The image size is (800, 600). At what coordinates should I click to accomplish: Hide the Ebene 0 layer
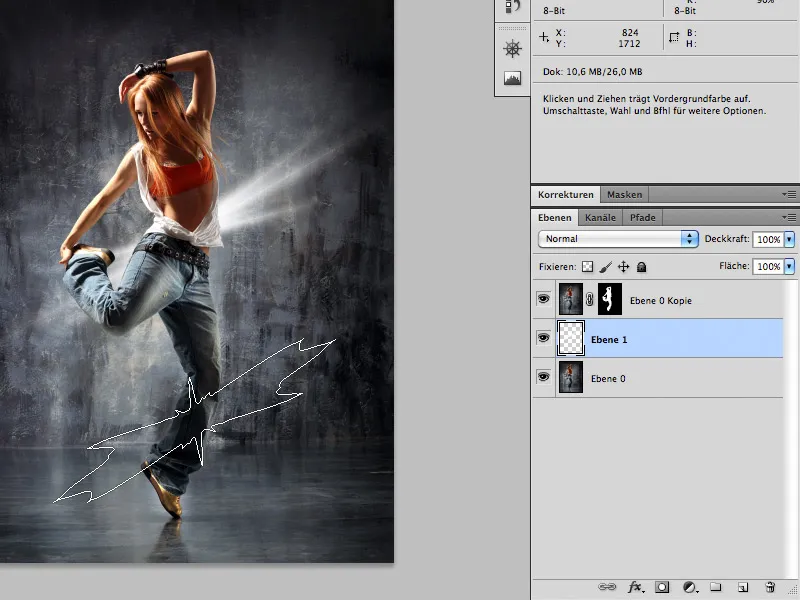[x=543, y=377]
